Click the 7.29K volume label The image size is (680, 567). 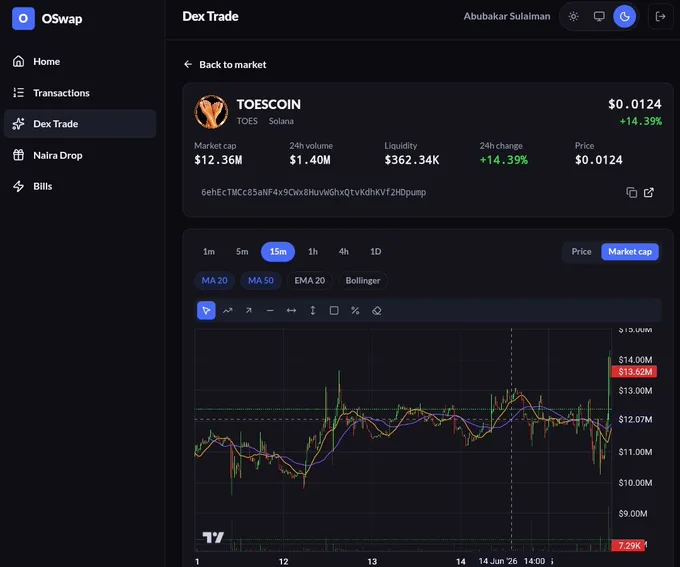628,545
